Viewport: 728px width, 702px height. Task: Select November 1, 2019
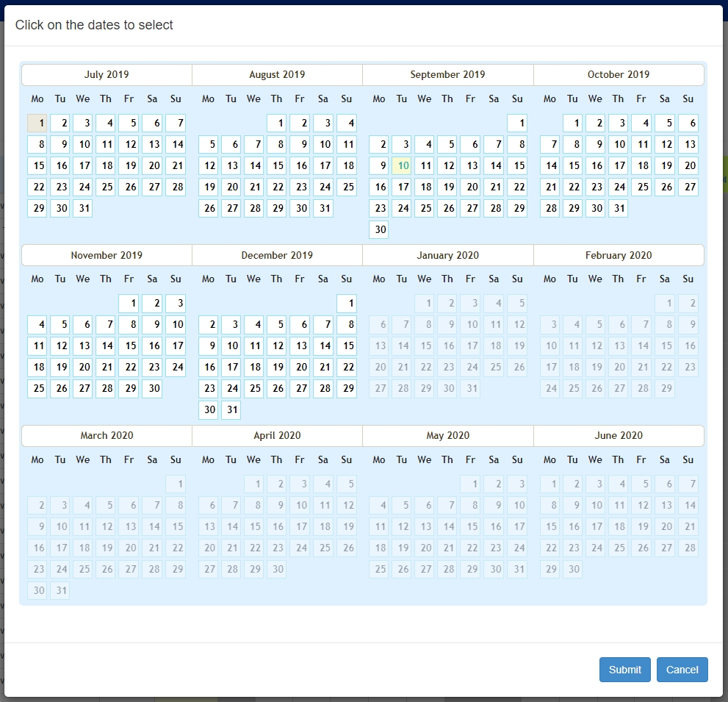click(129, 304)
